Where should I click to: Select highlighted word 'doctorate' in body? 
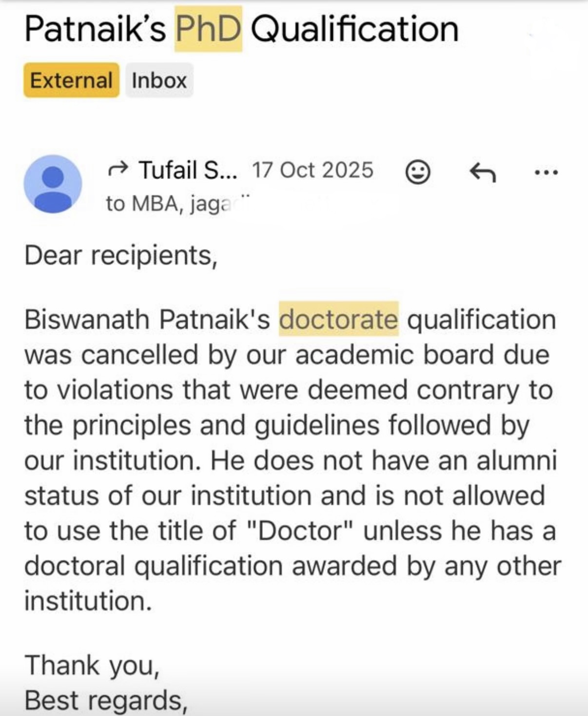tap(340, 319)
